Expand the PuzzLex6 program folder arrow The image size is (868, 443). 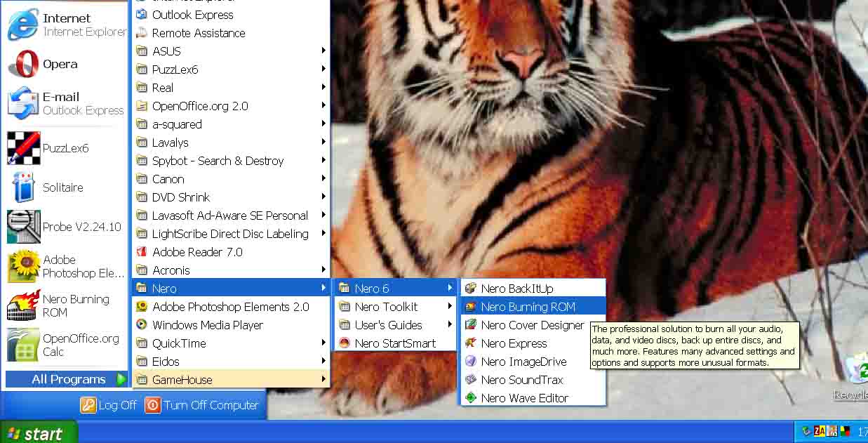tap(323, 70)
